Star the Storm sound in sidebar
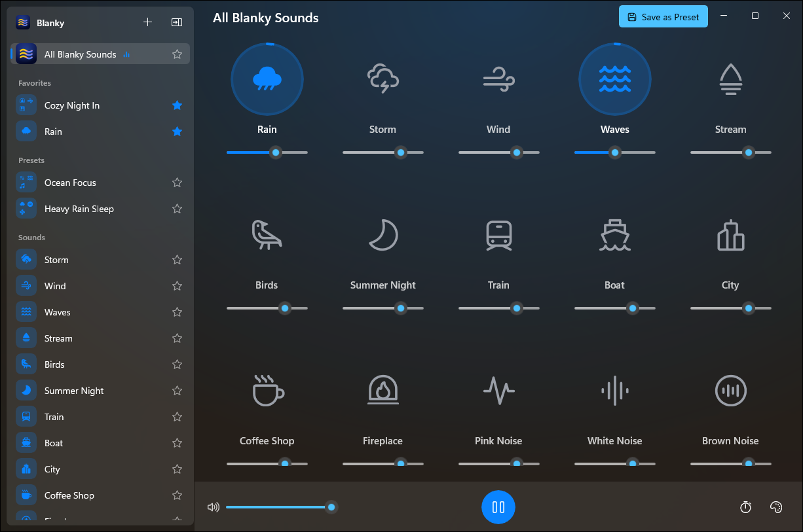This screenshot has width=803, height=532. [177, 260]
